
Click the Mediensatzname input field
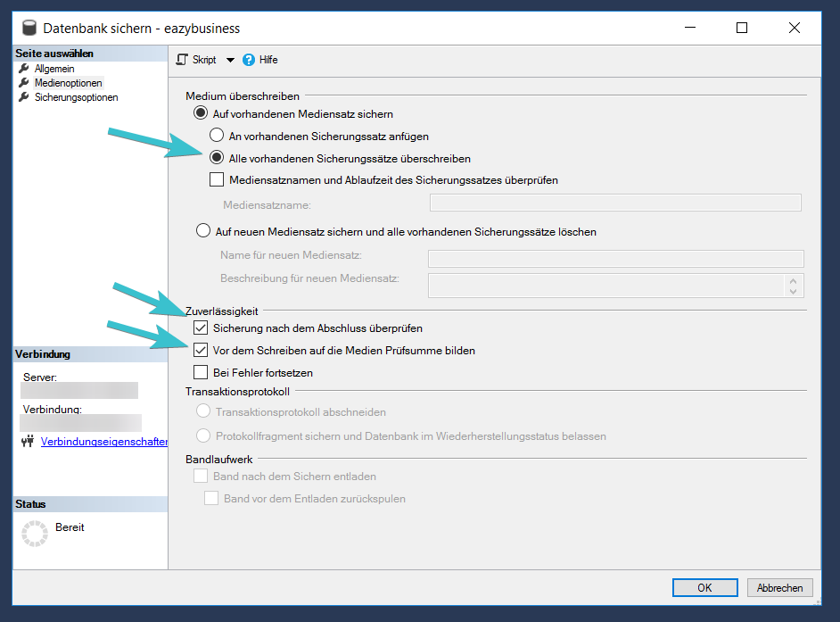615,203
